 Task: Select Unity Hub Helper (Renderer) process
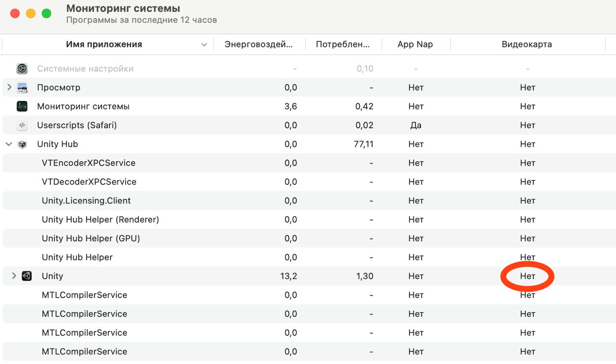pos(101,219)
